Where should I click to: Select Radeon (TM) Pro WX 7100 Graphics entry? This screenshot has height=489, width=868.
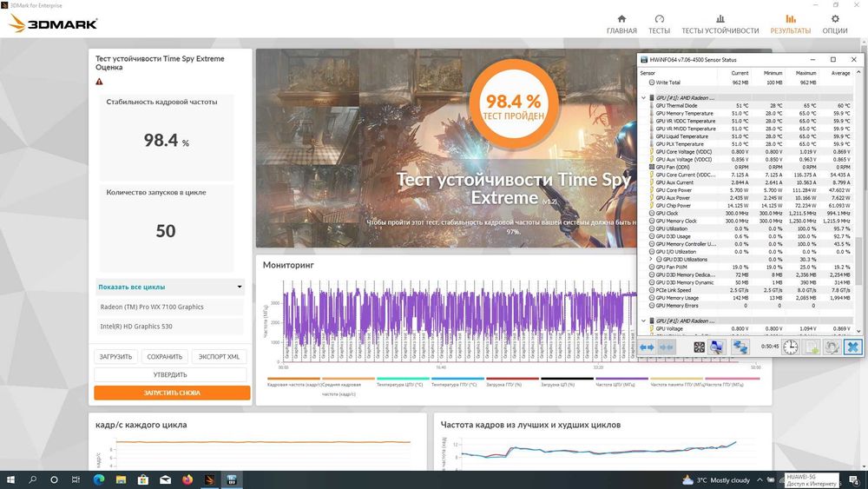[x=170, y=307]
